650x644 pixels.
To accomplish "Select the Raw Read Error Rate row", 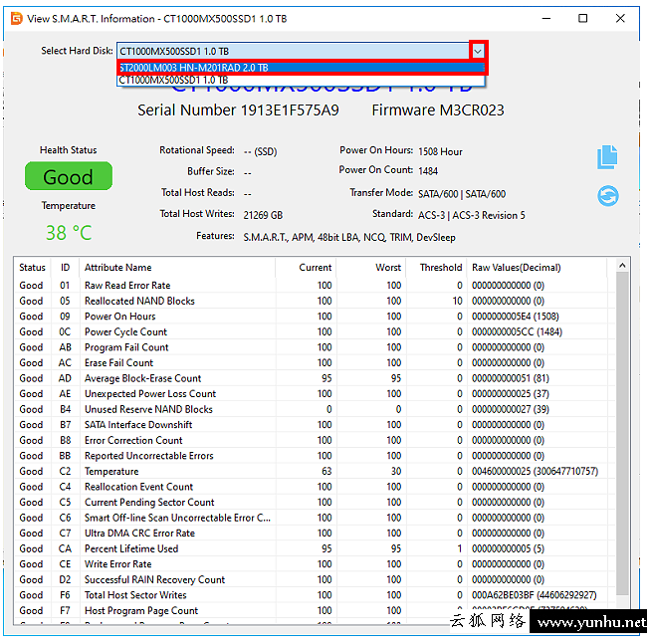I will coord(316,285).
